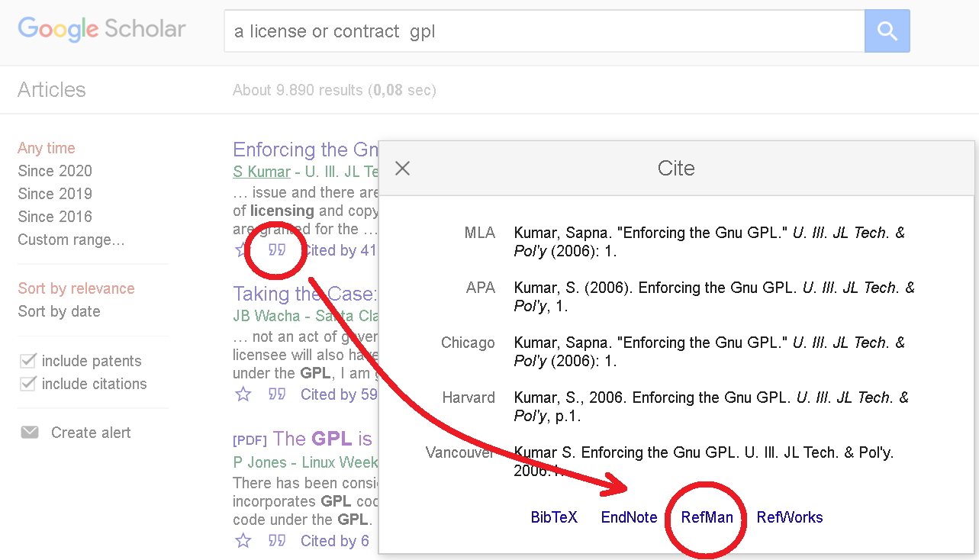
Task: Filter results Since 2016
Action: tap(55, 217)
